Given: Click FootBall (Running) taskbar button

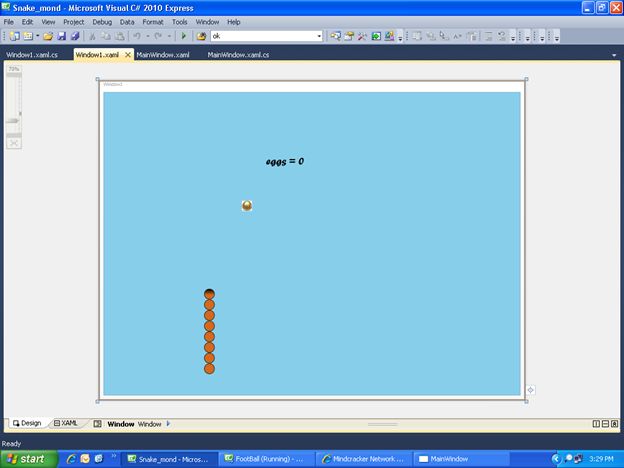Looking at the screenshot, I should click(267, 459).
